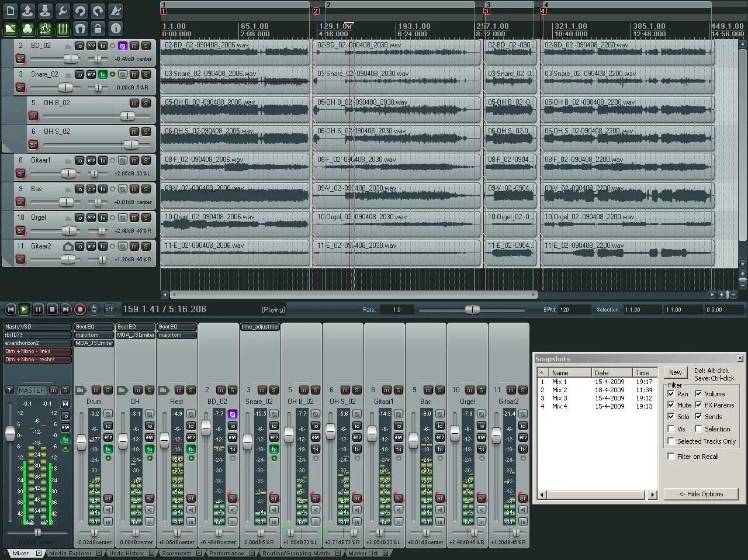Image resolution: width=748 pixels, height=560 pixels.
Task: Switch to the Media Explorer tab
Action: pos(71,553)
